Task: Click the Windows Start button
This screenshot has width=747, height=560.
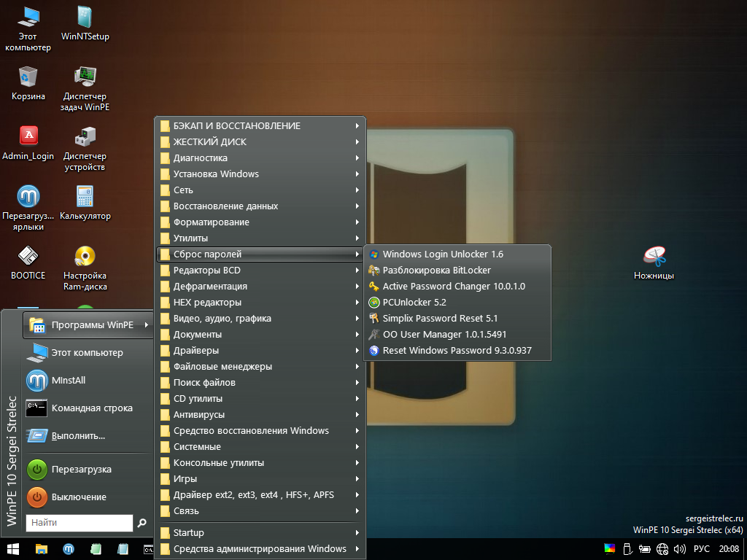Action: click(13, 549)
